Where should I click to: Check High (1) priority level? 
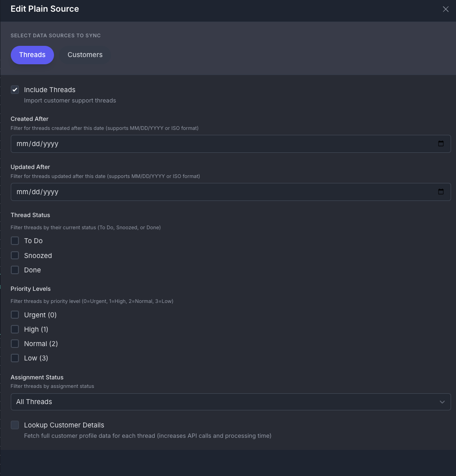pyautogui.click(x=14, y=329)
